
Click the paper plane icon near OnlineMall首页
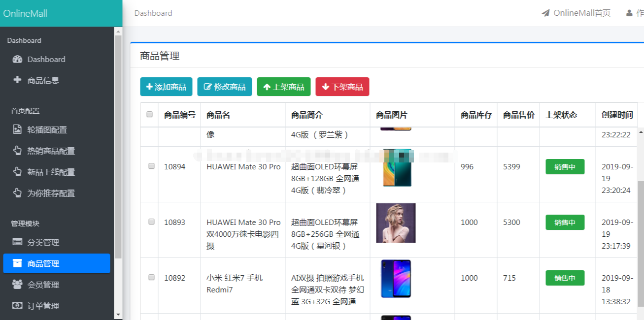[545, 13]
